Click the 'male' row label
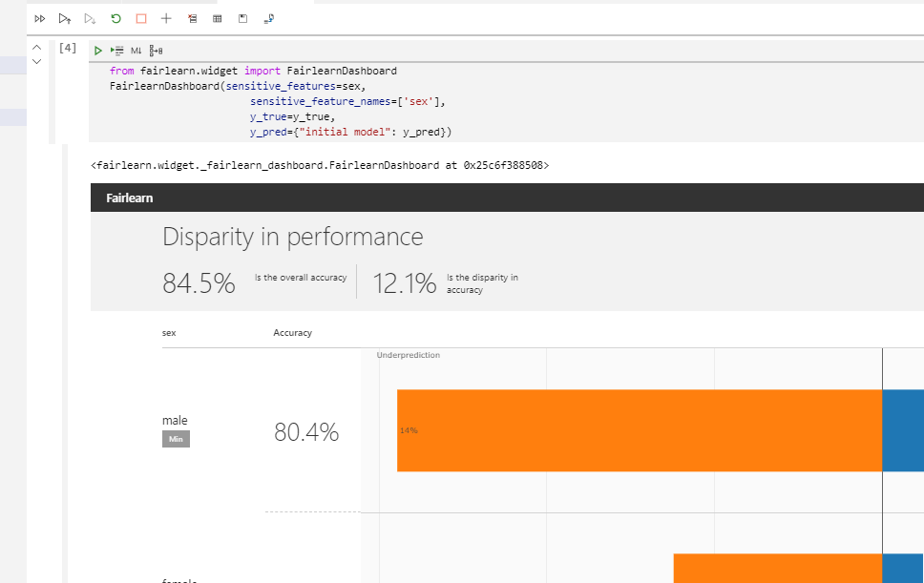 175,421
